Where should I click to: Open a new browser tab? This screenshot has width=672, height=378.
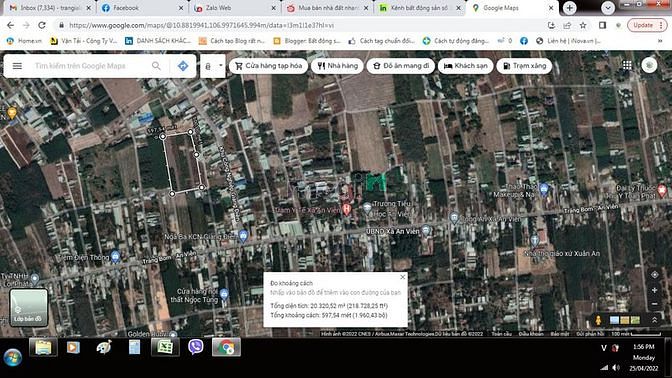tap(569, 8)
